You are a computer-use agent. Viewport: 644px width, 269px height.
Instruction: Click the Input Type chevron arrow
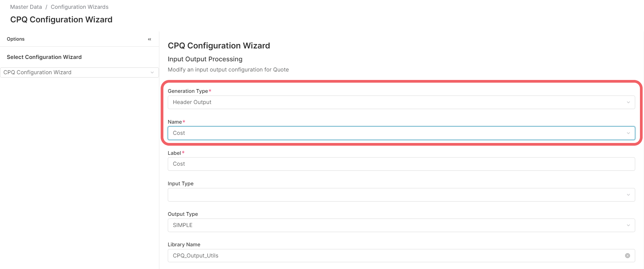[x=628, y=195]
